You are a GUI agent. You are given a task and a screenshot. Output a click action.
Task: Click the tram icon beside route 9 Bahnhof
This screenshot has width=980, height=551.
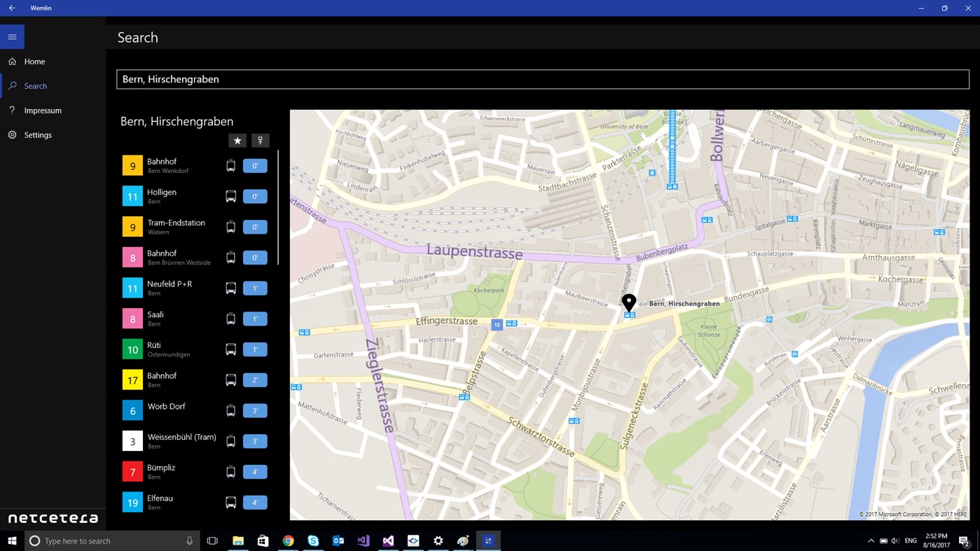(231, 165)
